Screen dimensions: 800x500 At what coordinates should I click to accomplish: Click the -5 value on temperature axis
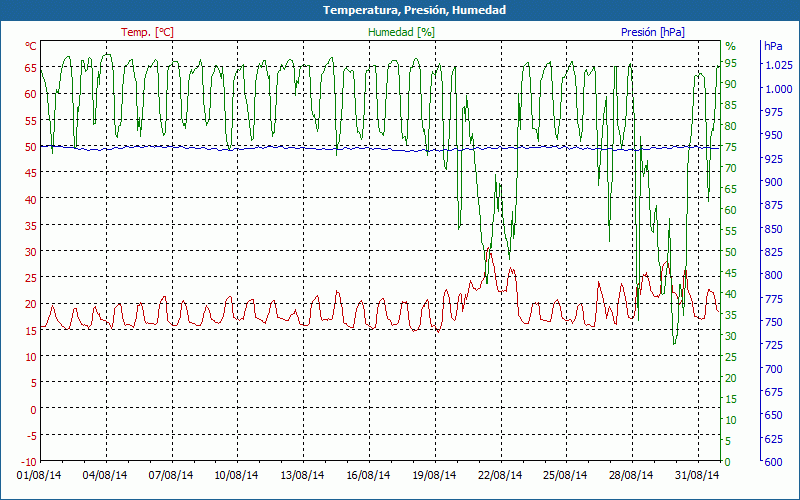[31, 435]
